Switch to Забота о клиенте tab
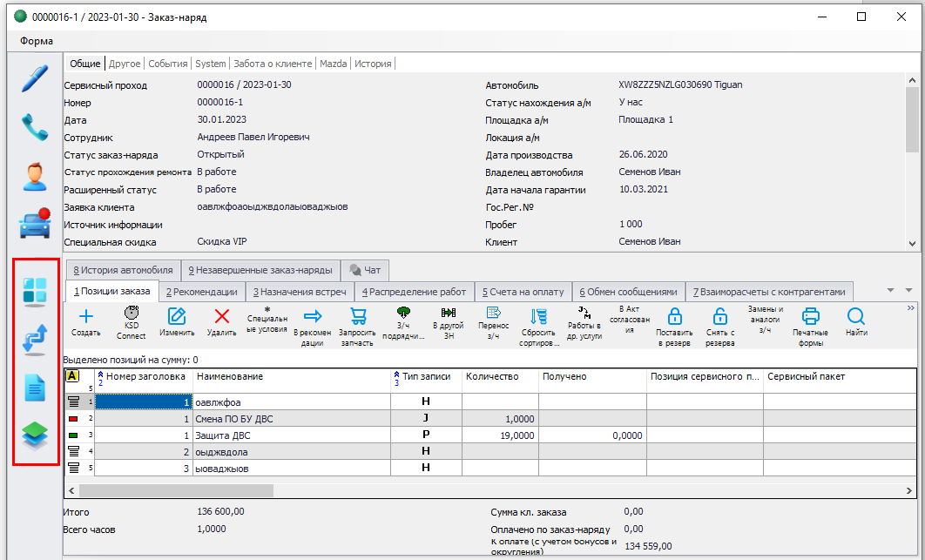925x560 pixels. [273, 64]
